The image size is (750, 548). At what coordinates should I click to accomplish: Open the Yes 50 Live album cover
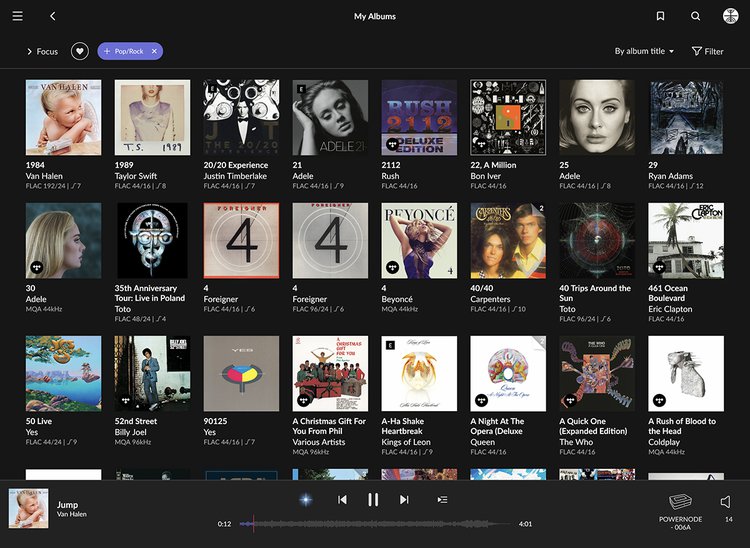coord(64,373)
